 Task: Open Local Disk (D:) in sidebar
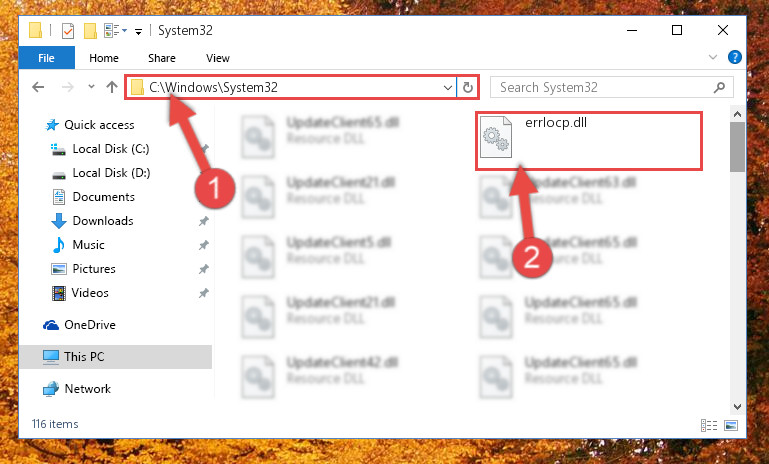tap(111, 173)
